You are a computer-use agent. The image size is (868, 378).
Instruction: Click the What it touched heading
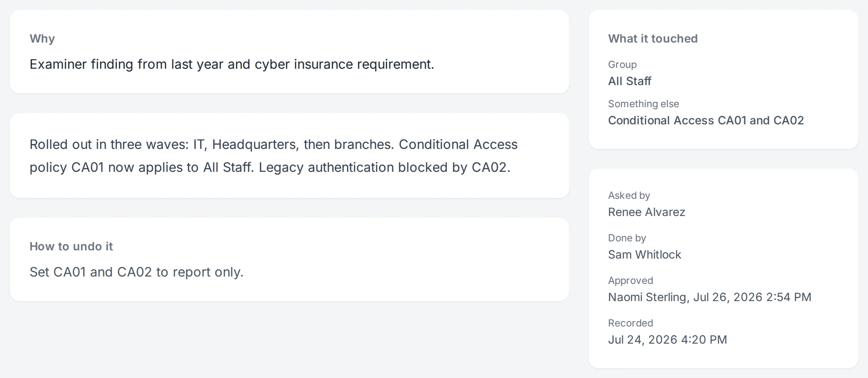point(653,38)
